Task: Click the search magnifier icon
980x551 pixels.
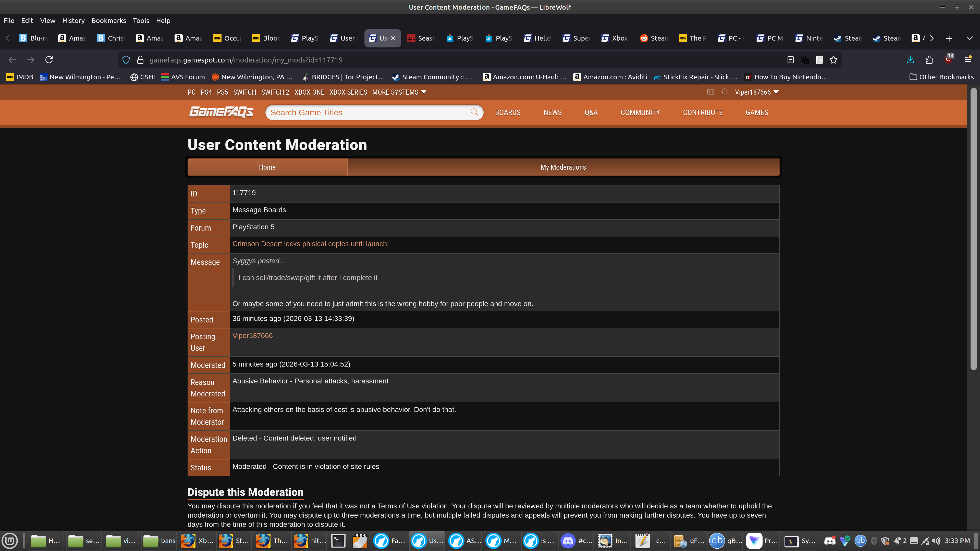Action: coord(474,112)
